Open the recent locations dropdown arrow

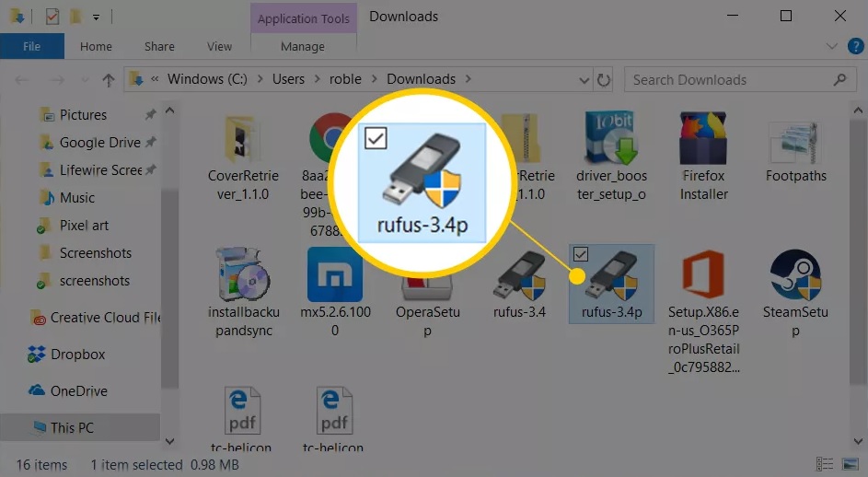pos(85,80)
